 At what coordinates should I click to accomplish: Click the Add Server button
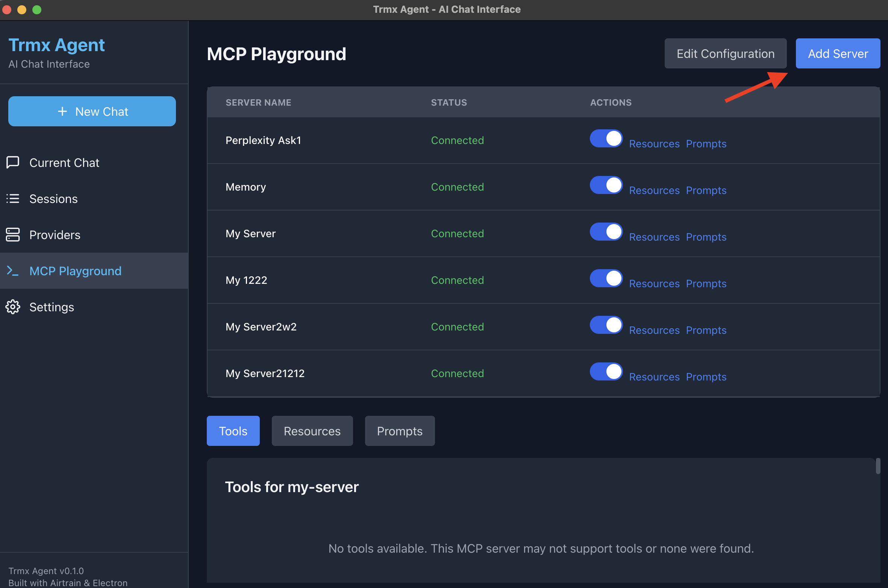point(838,53)
